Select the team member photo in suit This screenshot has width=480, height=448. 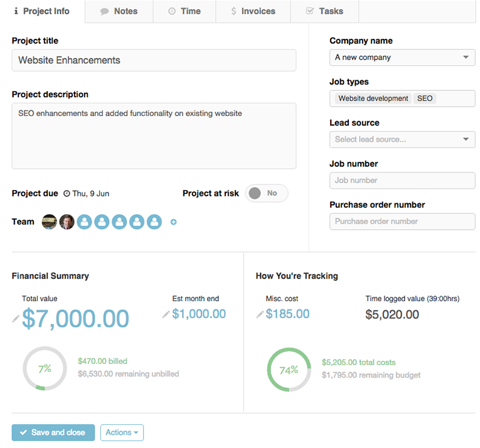[67, 221]
